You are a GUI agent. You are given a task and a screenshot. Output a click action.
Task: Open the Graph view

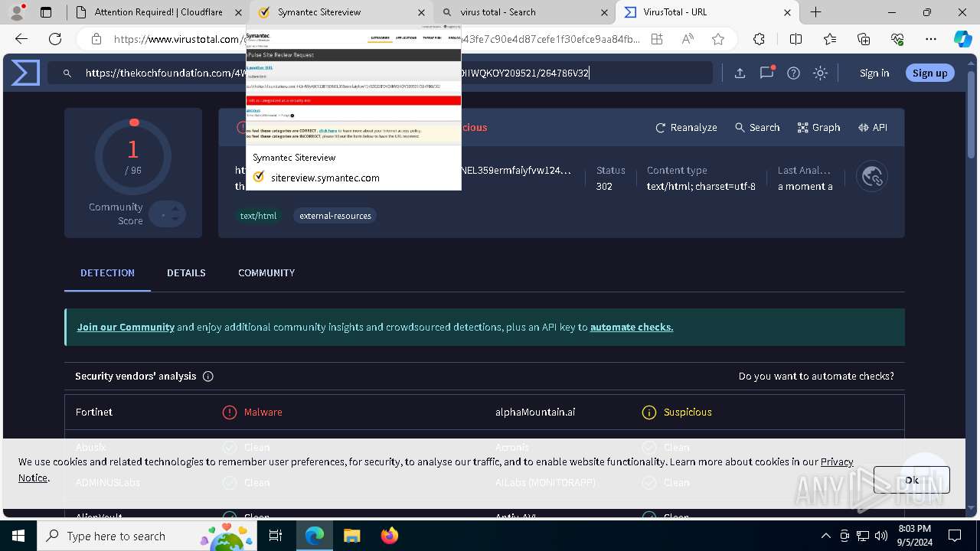tap(818, 128)
